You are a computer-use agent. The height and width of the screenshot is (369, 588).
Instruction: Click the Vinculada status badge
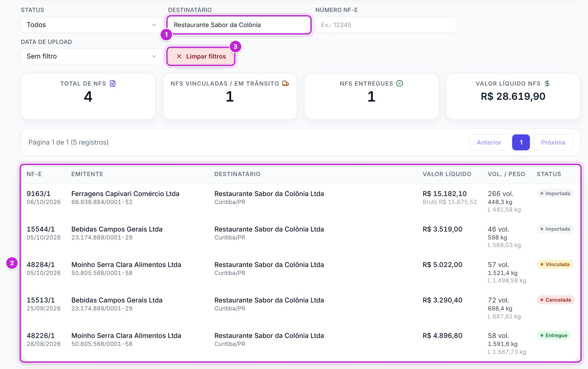click(555, 264)
